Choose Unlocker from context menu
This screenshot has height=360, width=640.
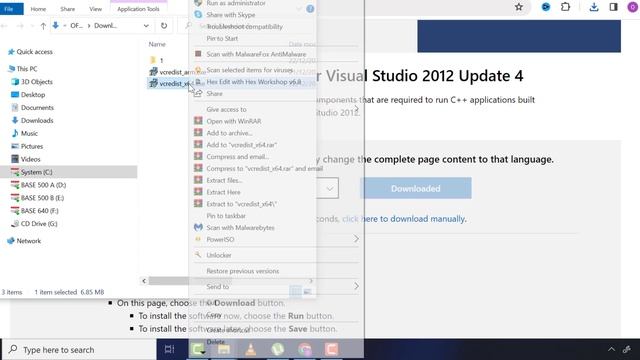219,255
